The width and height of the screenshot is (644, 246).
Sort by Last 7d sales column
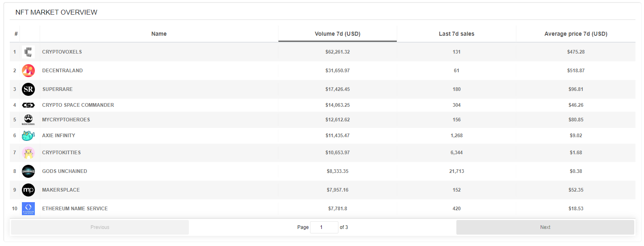coord(456,34)
